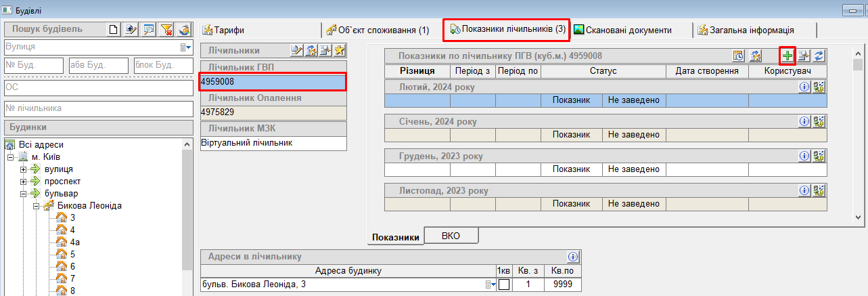This screenshot has width=868, height=296.
Task: Click the calendar clock icon in readings header
Action: [739, 56]
